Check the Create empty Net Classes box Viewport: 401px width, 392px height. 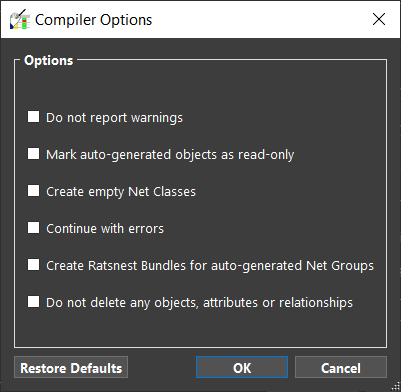(33, 191)
